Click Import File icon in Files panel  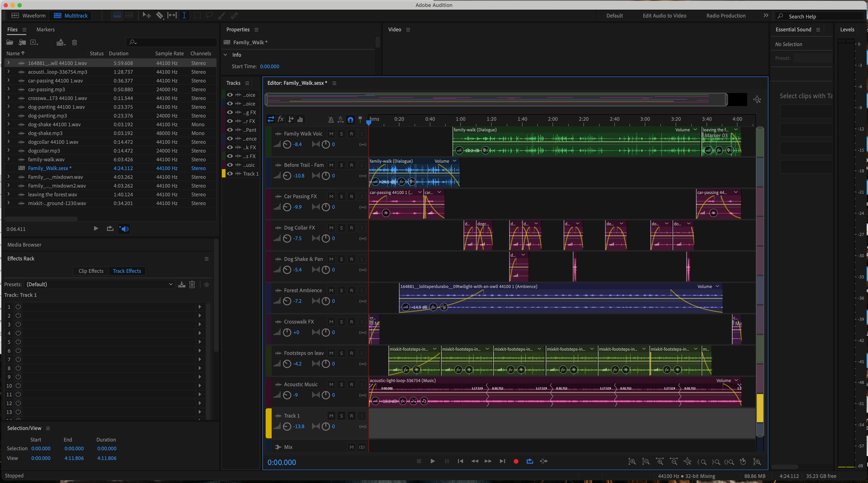tap(22, 42)
